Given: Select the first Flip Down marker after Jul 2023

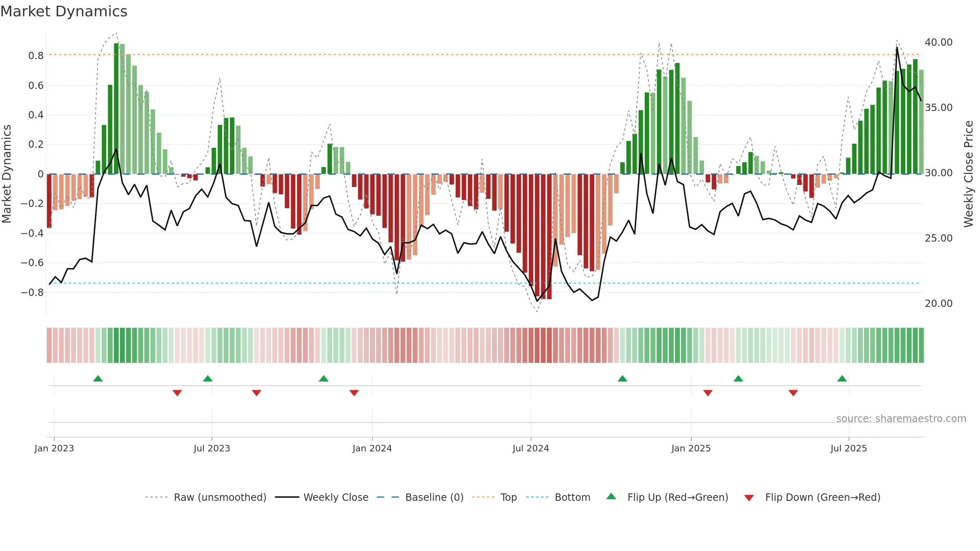Looking at the screenshot, I should pyautogui.click(x=256, y=393).
